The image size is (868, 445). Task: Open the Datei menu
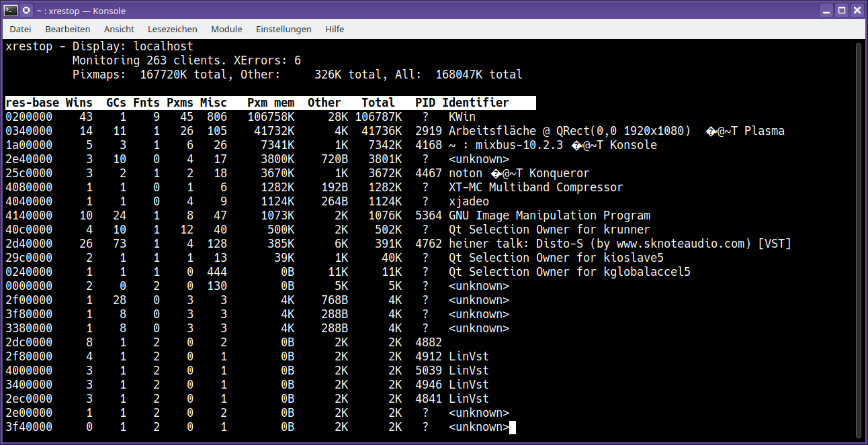[x=20, y=30]
